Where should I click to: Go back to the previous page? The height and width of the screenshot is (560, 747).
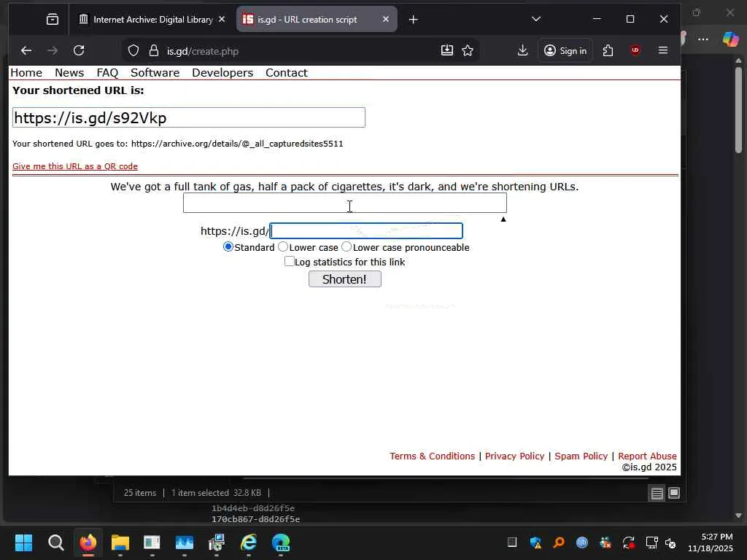(26, 50)
